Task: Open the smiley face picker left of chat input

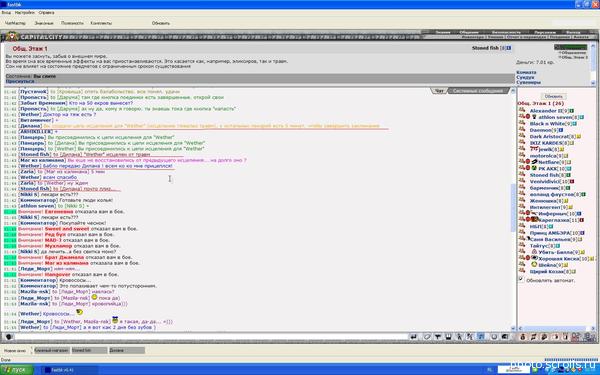Action: pyautogui.click(x=9, y=337)
